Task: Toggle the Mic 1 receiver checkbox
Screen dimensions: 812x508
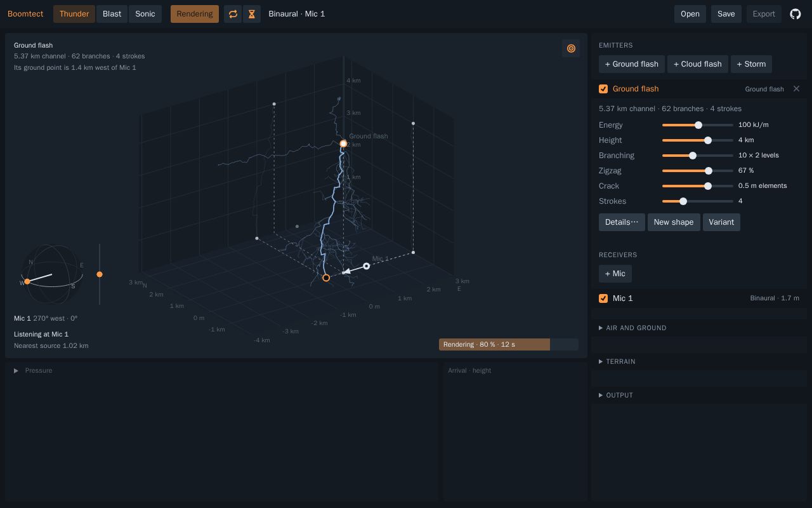Action: point(603,298)
